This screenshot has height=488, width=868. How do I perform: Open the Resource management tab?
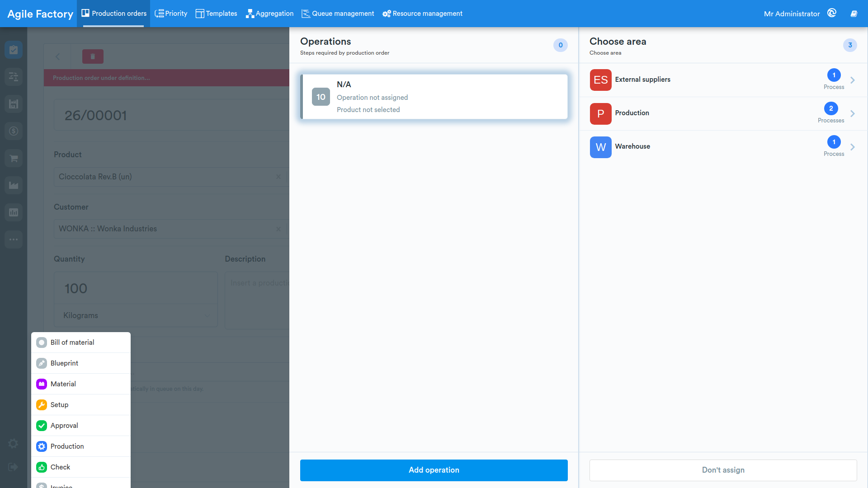point(422,14)
